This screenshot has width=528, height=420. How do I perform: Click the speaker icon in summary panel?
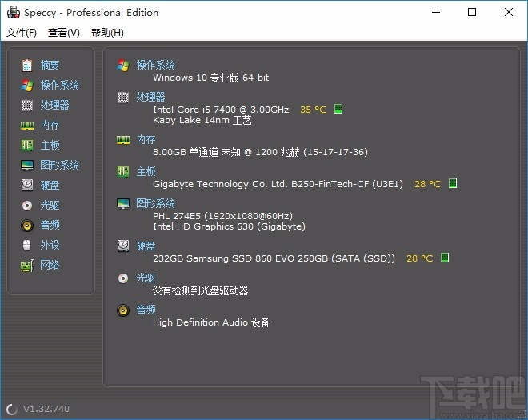pyautogui.click(x=123, y=310)
